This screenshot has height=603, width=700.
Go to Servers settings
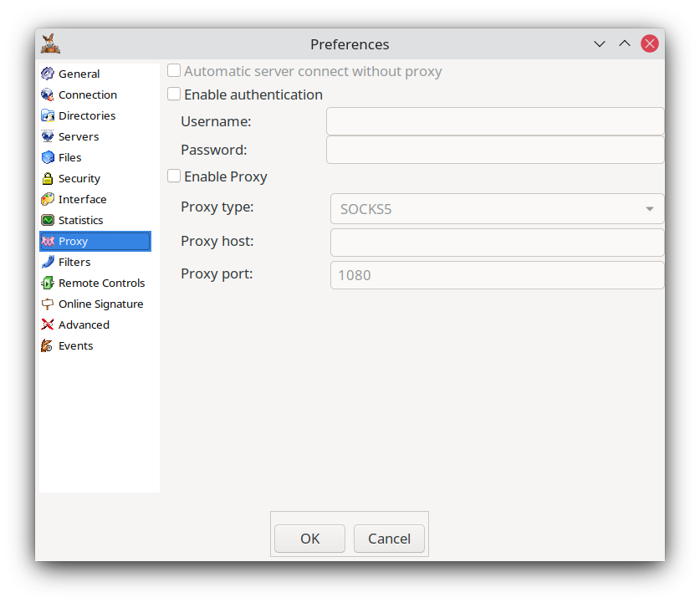(x=79, y=136)
